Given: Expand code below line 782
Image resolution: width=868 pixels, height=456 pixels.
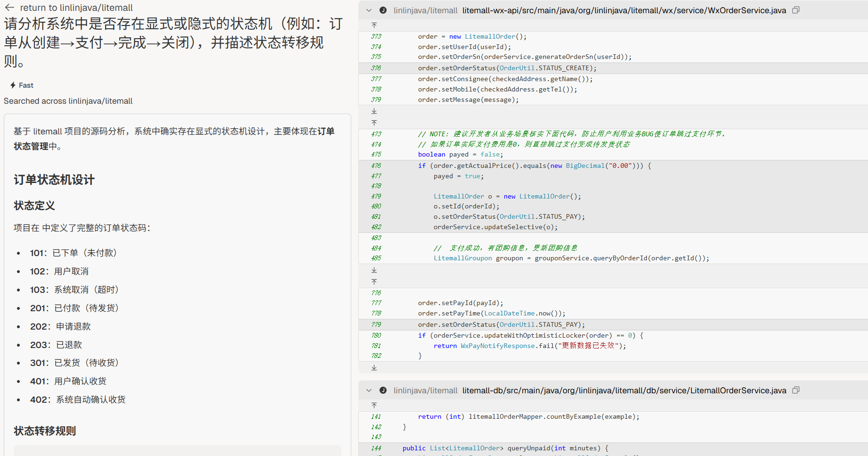Looking at the screenshot, I should click(x=374, y=367).
